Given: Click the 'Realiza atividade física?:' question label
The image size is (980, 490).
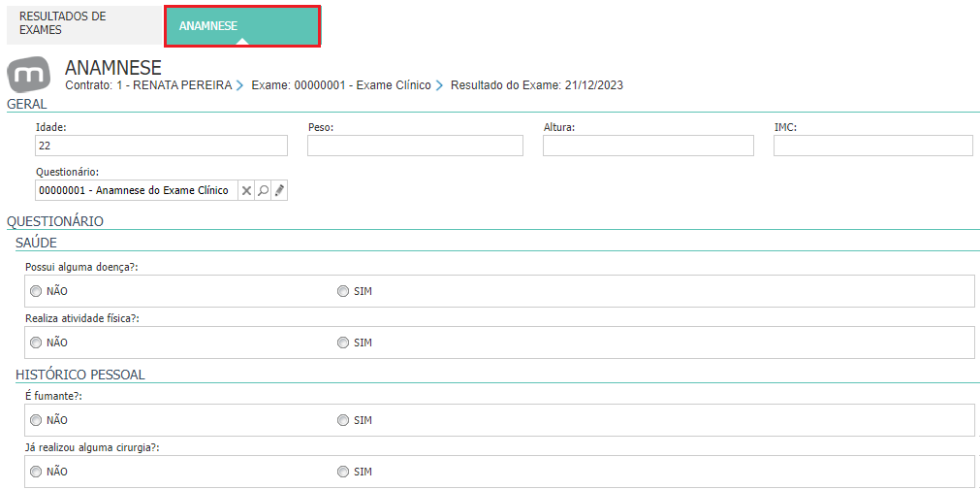Looking at the screenshot, I should pyautogui.click(x=81, y=318).
